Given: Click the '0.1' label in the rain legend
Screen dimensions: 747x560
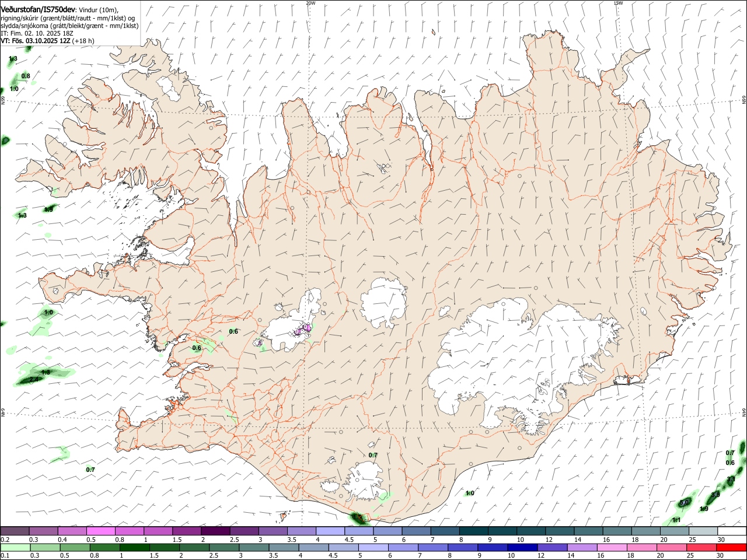Looking at the screenshot, I should tap(5, 555).
